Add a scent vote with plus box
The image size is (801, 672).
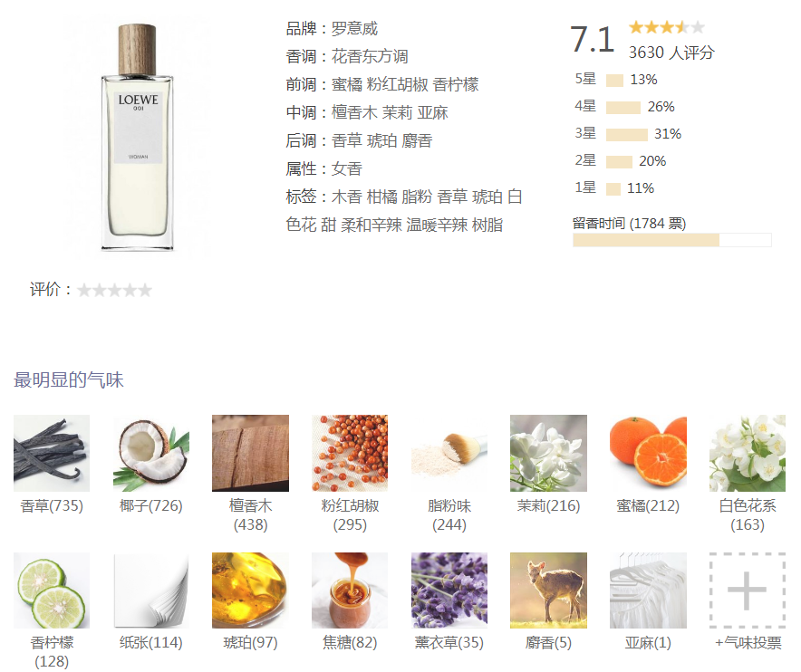(x=748, y=590)
